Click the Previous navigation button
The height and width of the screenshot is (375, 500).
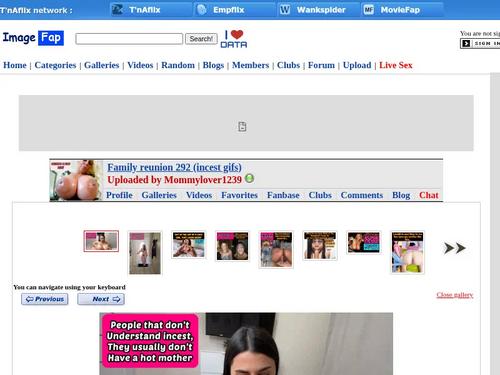point(45,299)
